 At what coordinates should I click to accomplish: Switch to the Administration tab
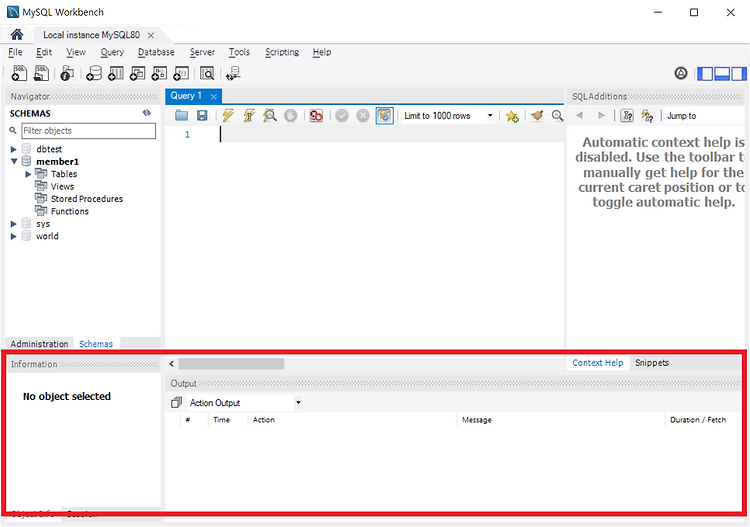coord(39,343)
